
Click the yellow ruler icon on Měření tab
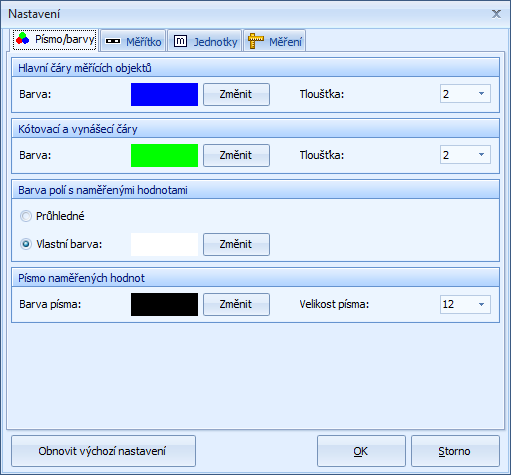(x=256, y=41)
